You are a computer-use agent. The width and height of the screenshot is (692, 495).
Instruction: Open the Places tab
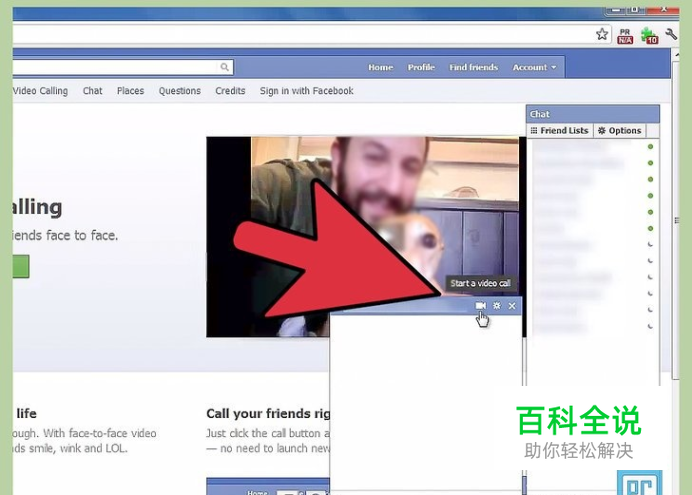coord(130,91)
